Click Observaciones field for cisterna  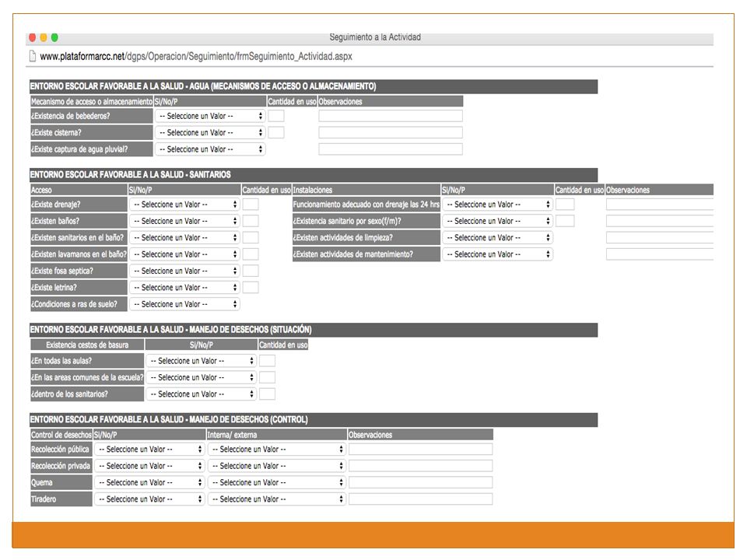point(391,132)
